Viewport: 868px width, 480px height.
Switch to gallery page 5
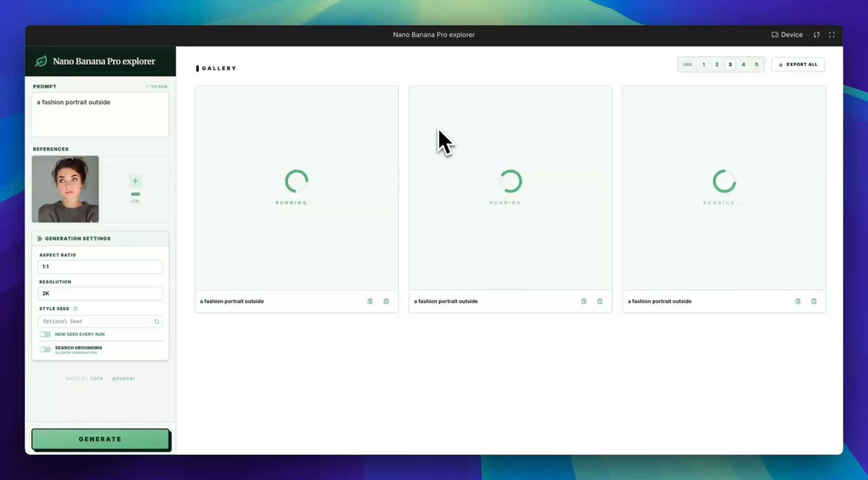pos(757,64)
